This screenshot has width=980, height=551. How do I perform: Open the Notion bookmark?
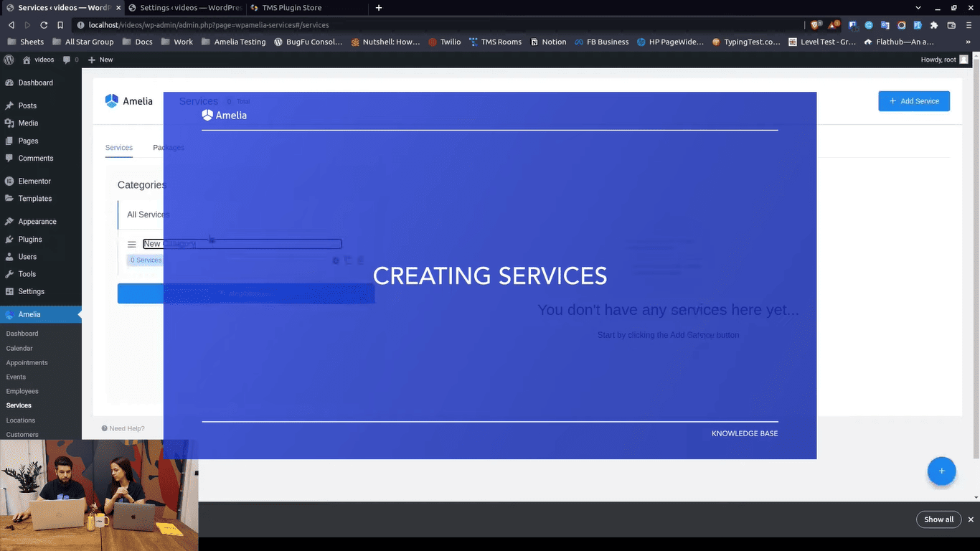(549, 42)
